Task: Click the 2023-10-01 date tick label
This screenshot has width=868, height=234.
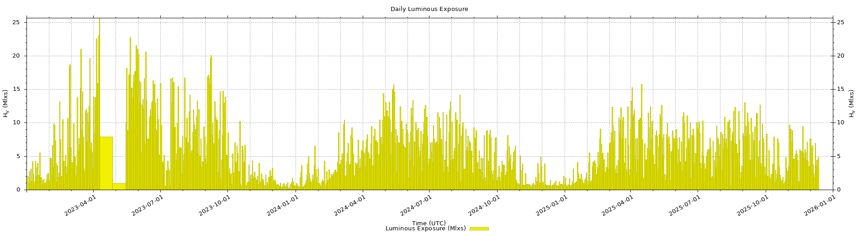Action: tap(215, 206)
